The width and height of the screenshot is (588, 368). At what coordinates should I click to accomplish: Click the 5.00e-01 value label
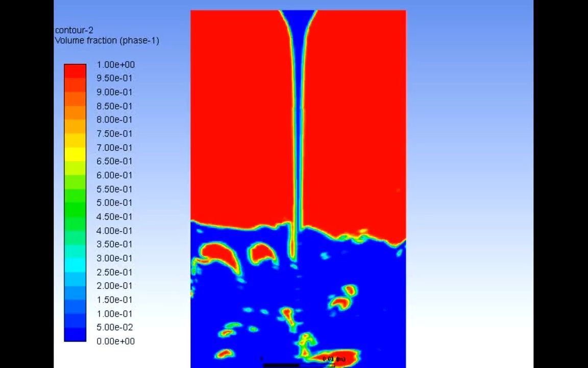[x=114, y=202]
